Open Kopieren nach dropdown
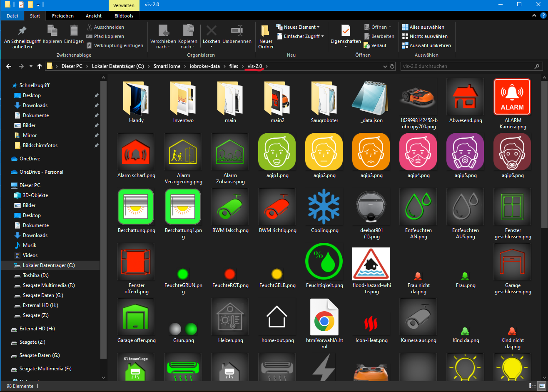548x392 pixels. click(188, 37)
